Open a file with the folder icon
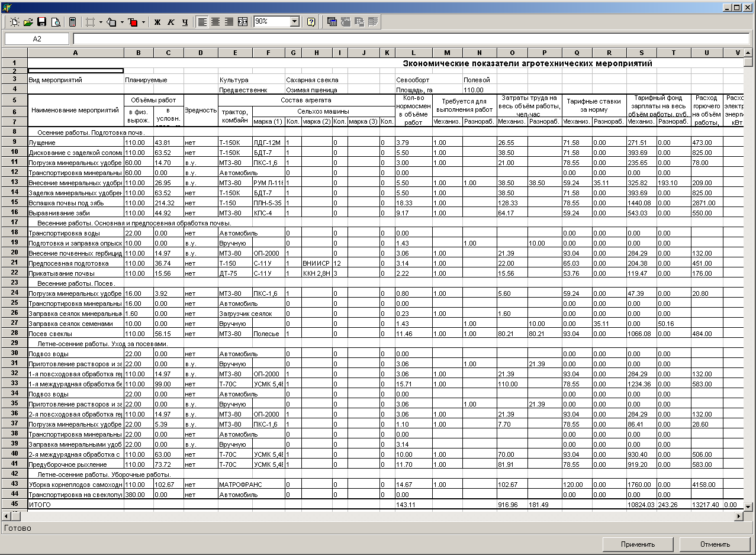The height and width of the screenshot is (555, 756). point(28,22)
